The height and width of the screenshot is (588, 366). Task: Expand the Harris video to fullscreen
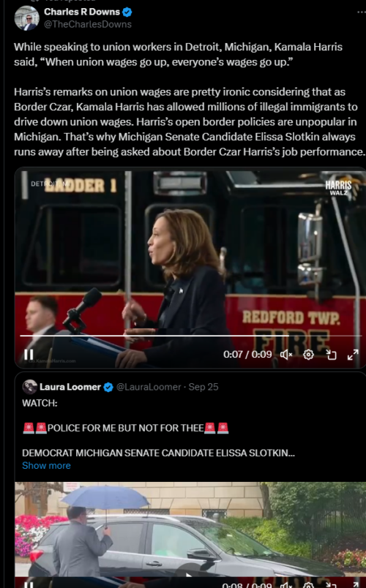point(353,355)
